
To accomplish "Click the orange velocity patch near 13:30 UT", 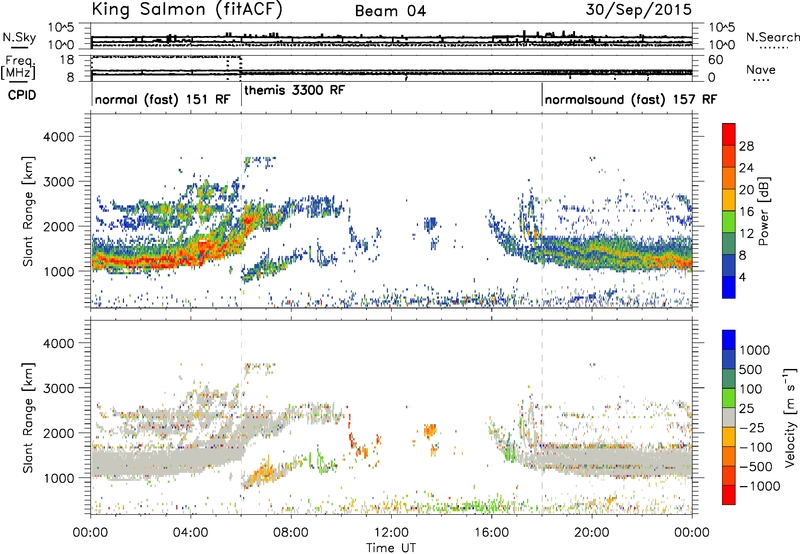I will (x=430, y=431).
